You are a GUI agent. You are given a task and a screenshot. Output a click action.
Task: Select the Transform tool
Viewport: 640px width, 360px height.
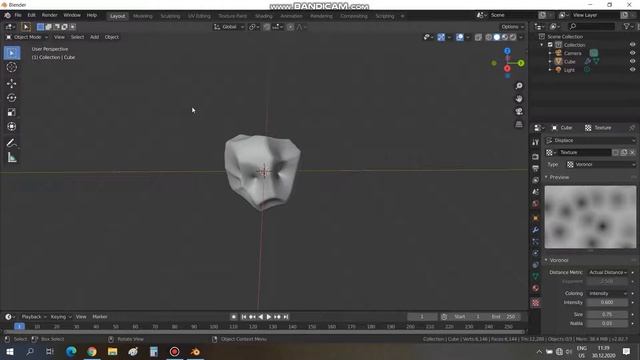coord(12,127)
